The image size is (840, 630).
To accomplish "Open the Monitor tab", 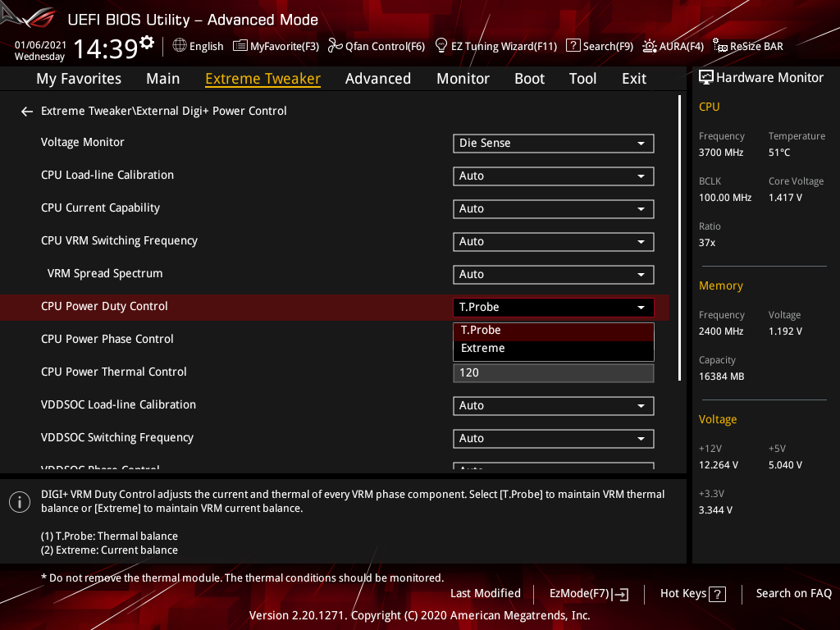I will tap(463, 79).
